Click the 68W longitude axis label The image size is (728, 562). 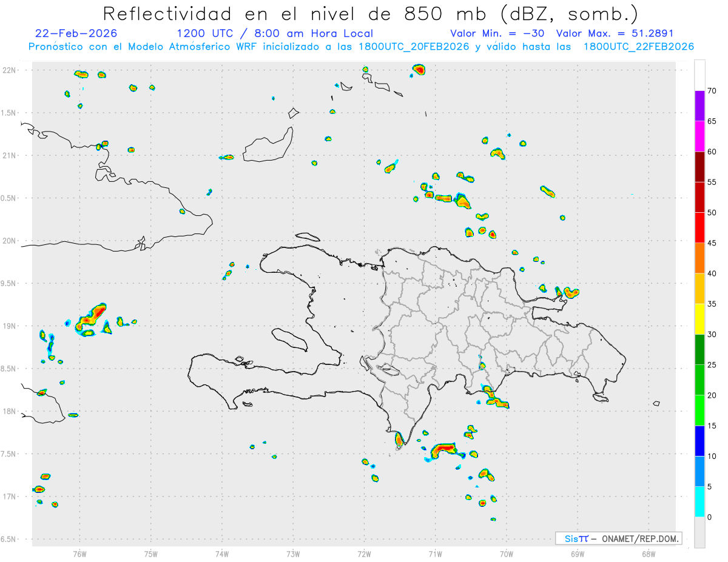tap(649, 554)
